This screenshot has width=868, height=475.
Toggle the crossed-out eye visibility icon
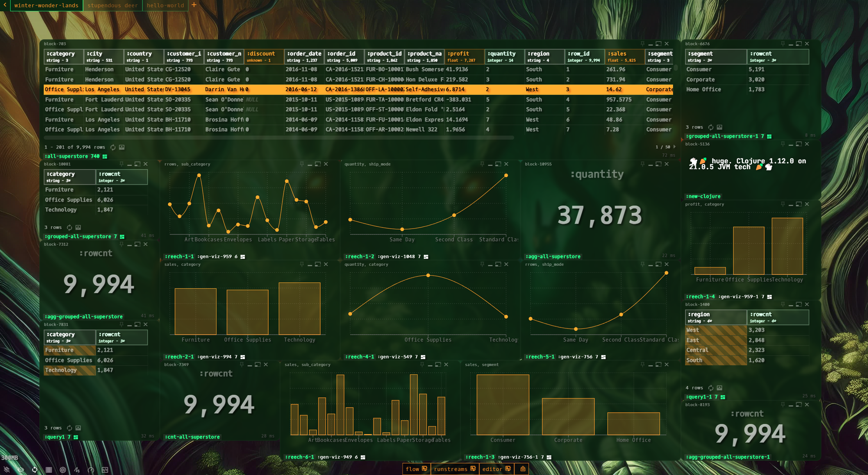coord(20,470)
